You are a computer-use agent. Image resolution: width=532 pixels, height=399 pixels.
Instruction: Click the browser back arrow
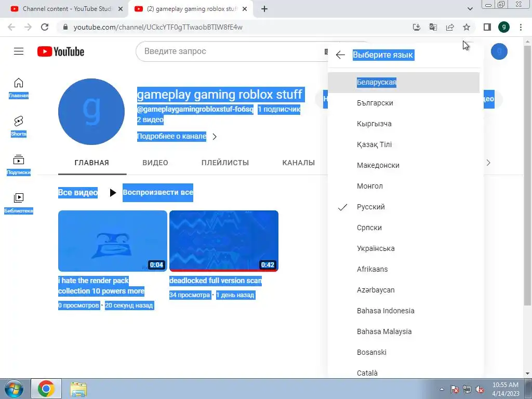pos(11,27)
